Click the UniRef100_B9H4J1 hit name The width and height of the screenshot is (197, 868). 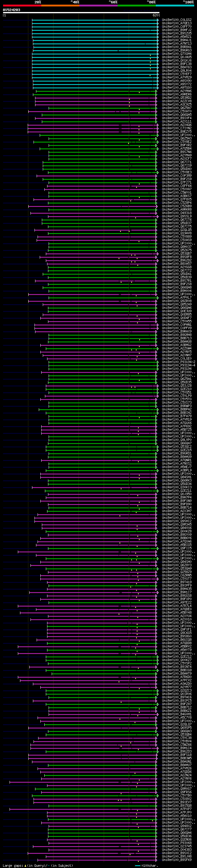[x=177, y=40]
